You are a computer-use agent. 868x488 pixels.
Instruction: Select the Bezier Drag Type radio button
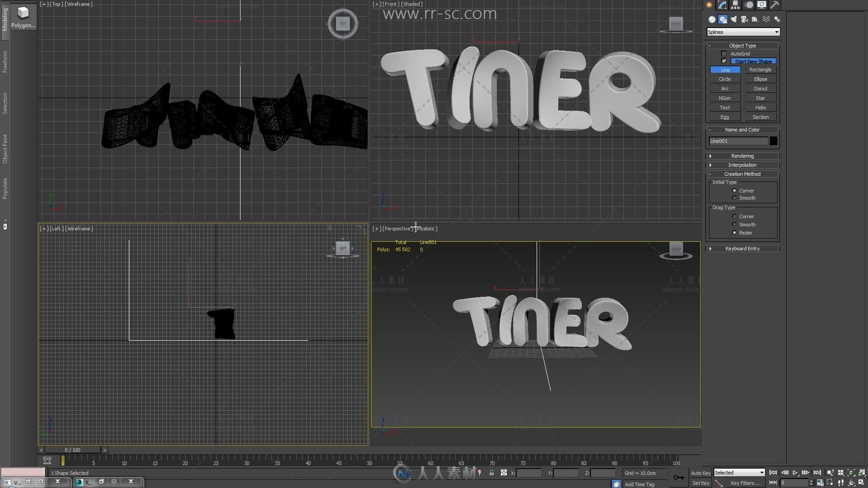pyautogui.click(x=734, y=232)
